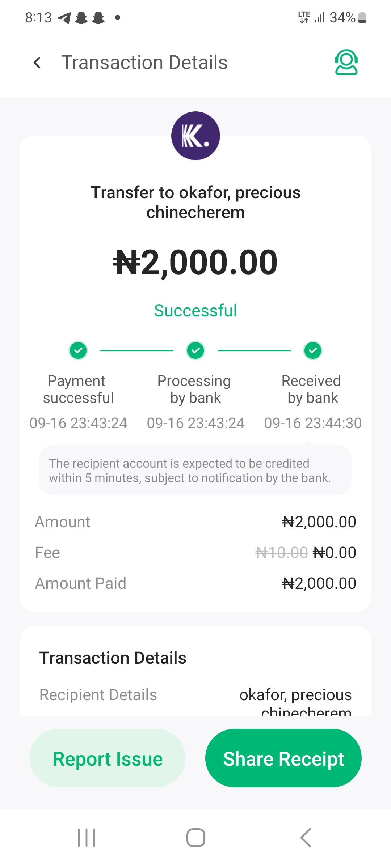
Task: Tap the Amount Paid row
Action: point(195,583)
